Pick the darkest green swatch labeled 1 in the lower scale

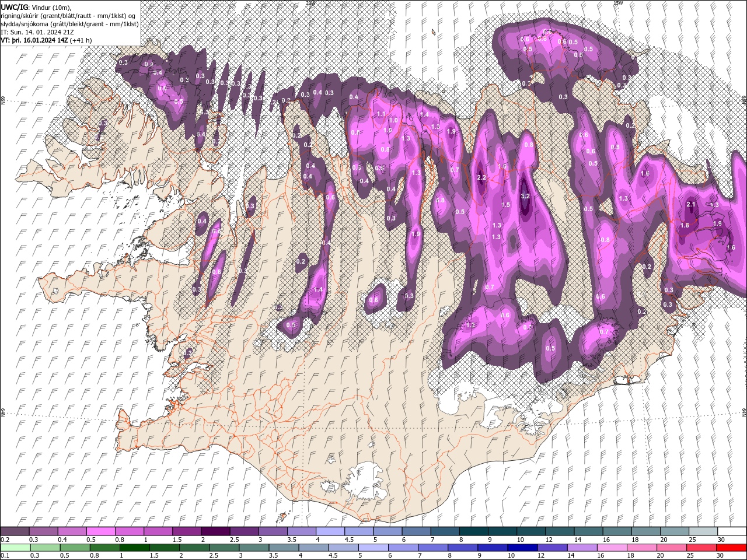(x=134, y=548)
